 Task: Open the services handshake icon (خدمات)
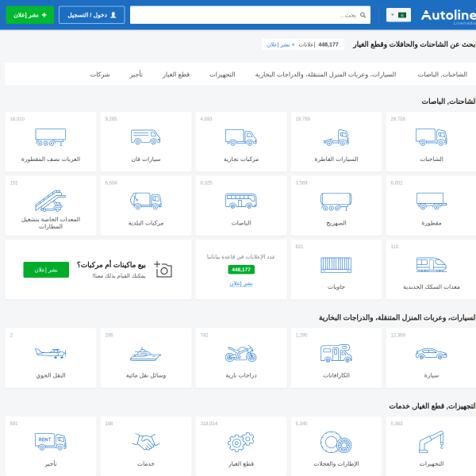(x=145, y=442)
